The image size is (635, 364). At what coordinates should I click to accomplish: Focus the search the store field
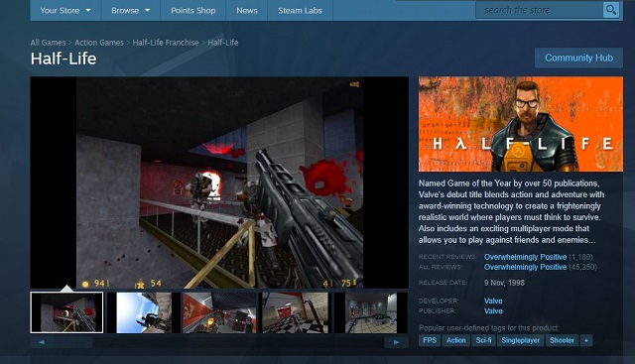[x=540, y=10]
